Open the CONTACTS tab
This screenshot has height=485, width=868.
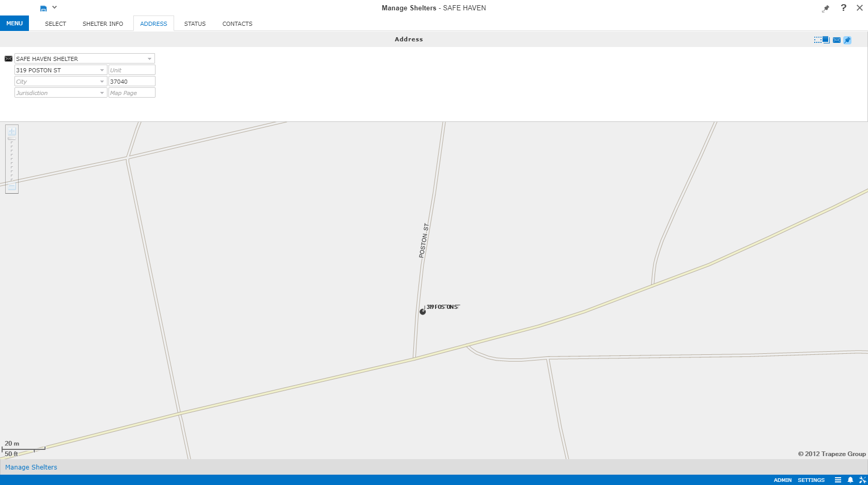[x=237, y=24]
